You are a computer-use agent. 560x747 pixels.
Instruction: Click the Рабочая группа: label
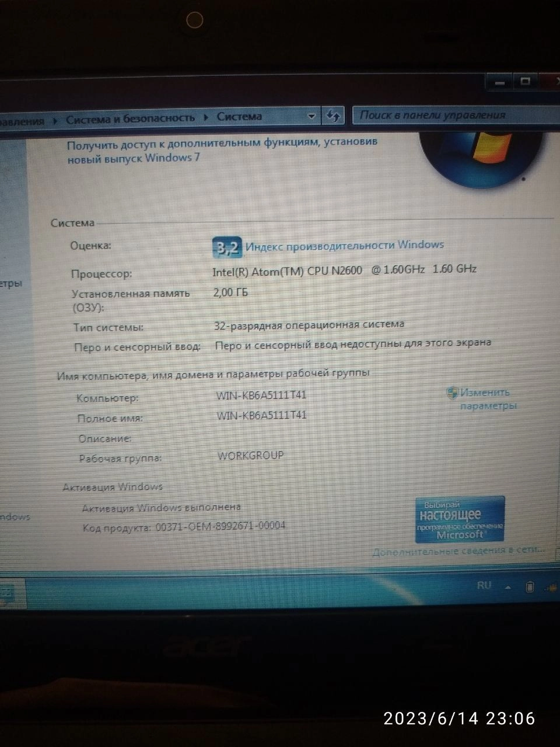(x=121, y=459)
